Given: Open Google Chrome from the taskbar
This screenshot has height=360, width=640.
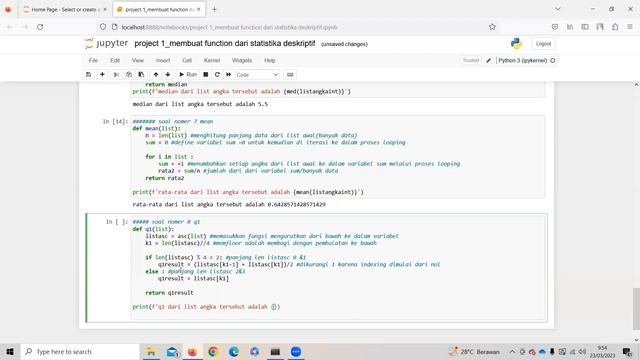Looking at the screenshot, I should [x=213, y=351].
